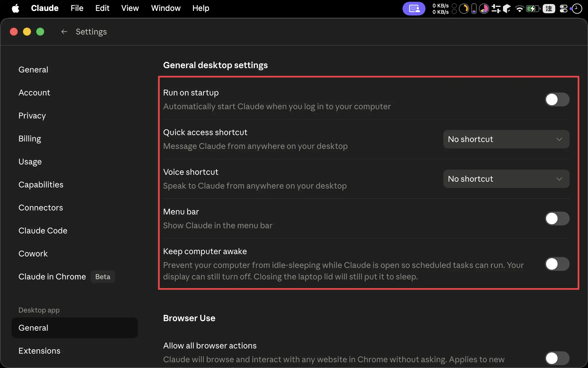Click 'Show Claude in the menu bar' description
Screen dimensions: 588x368
(x=218, y=225)
